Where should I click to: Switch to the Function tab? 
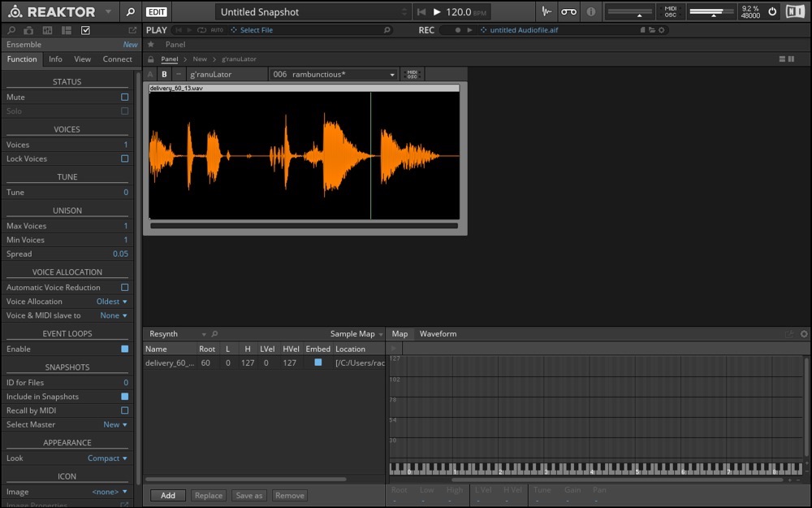(x=22, y=59)
